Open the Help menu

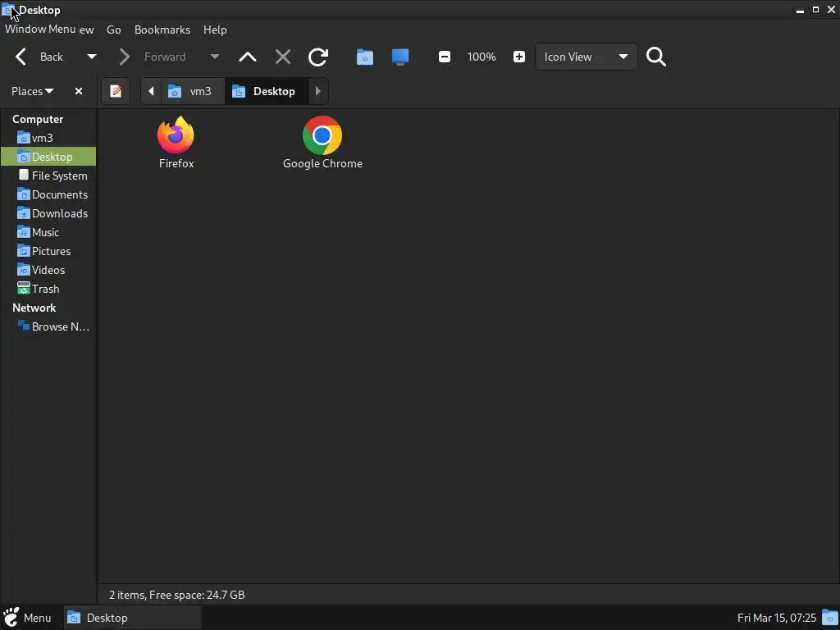[x=215, y=30]
